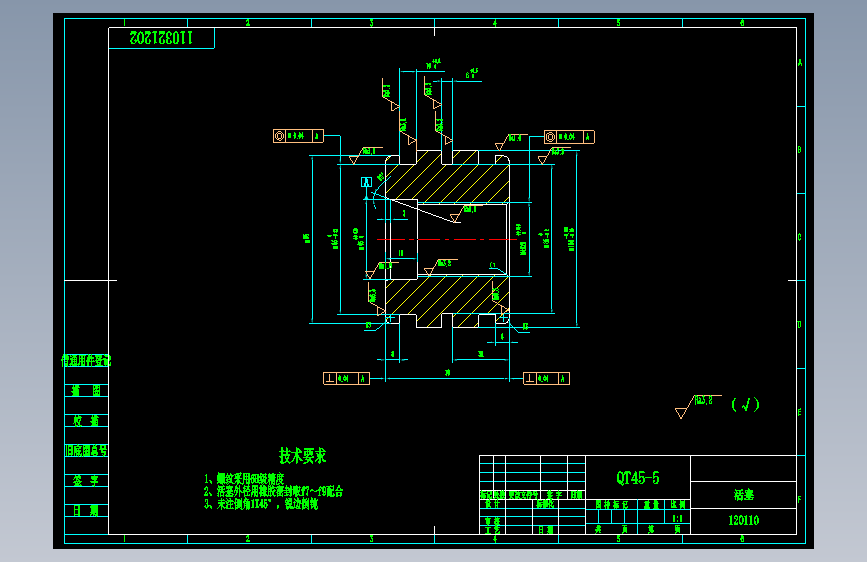Click the 技术要求 heading

(x=302, y=456)
